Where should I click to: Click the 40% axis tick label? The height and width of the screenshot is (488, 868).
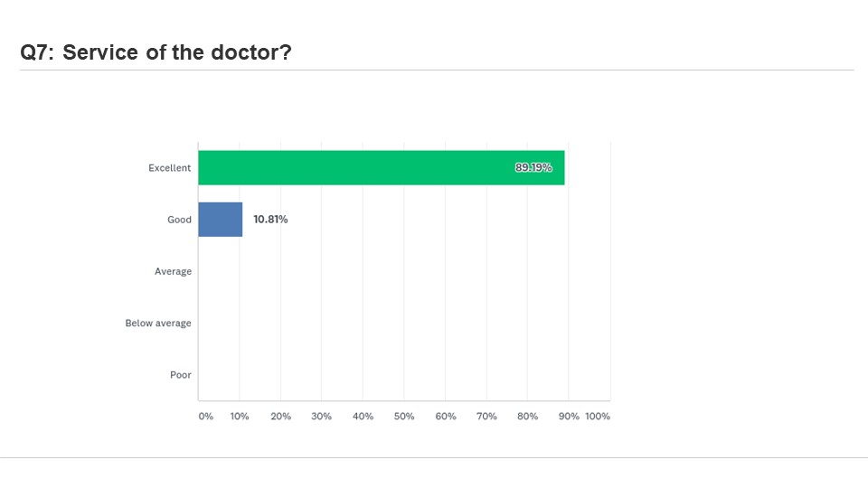coord(363,416)
